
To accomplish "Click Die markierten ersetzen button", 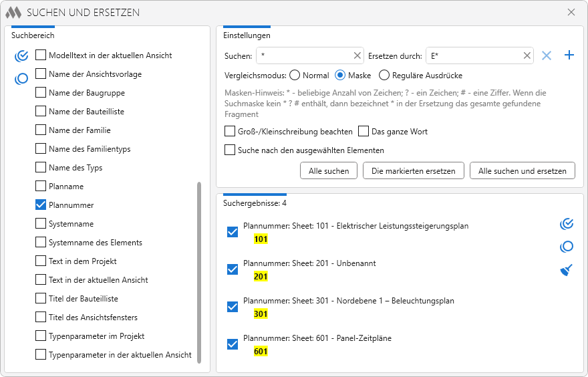I will (414, 171).
